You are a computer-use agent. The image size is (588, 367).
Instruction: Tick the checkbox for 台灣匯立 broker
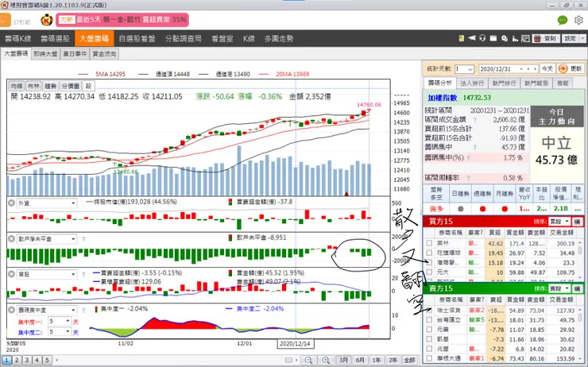coord(429,320)
